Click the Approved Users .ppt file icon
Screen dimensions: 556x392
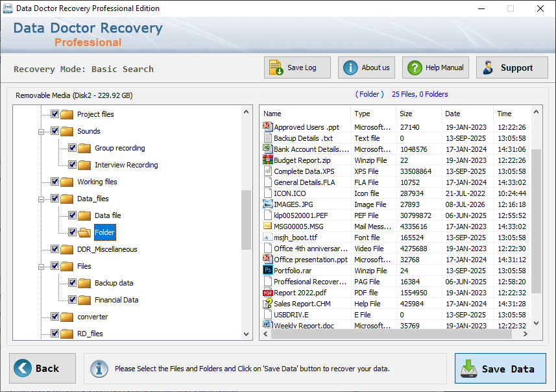(x=268, y=127)
